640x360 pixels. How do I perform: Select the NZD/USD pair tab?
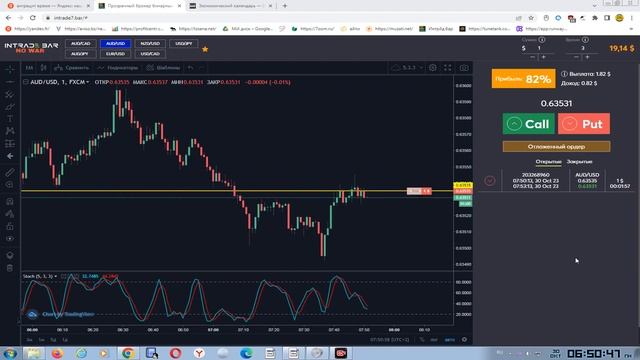pyautogui.click(x=150, y=44)
